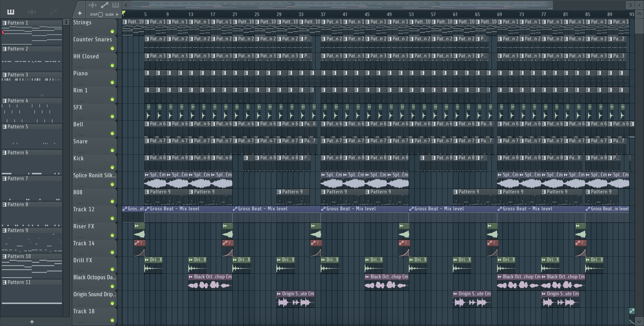Click the vertical playlist scrollbar thumb
This screenshot has width=644, height=326.
pyautogui.click(x=639, y=26)
